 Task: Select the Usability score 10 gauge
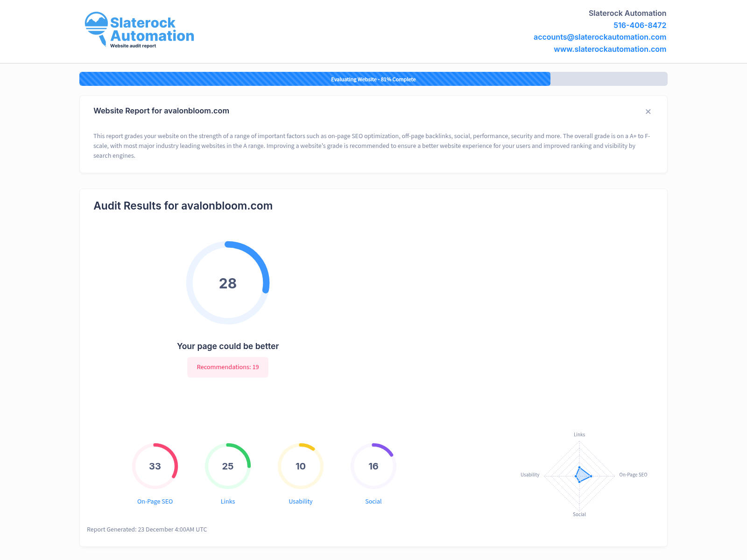tap(301, 466)
